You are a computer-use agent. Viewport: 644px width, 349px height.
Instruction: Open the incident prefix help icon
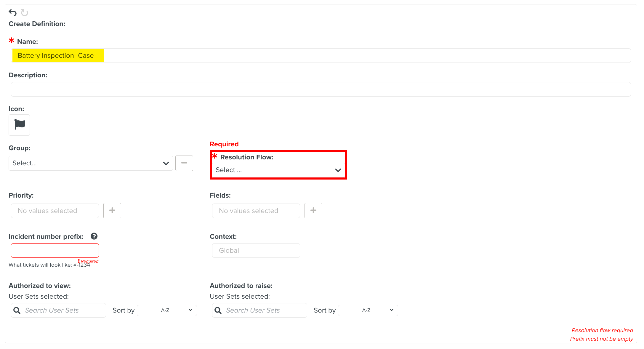tap(94, 236)
